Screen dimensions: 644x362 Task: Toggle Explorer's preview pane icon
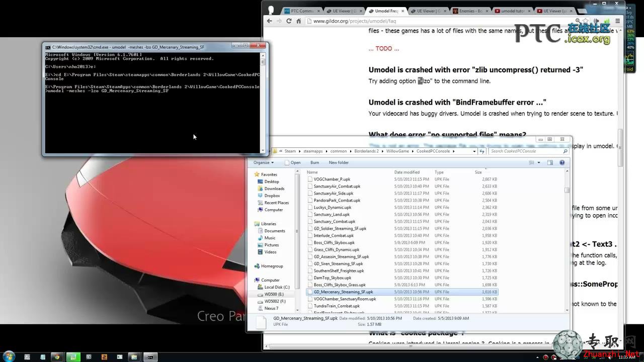tap(550, 162)
